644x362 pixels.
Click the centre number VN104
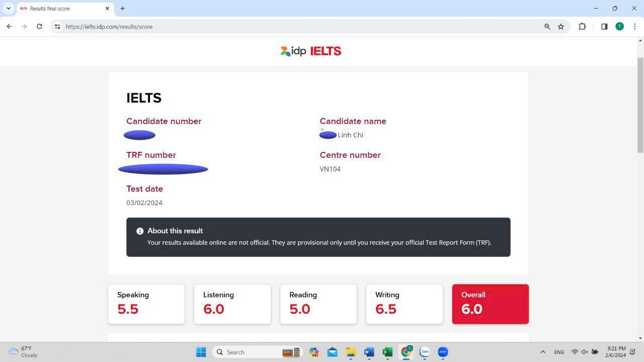click(330, 169)
